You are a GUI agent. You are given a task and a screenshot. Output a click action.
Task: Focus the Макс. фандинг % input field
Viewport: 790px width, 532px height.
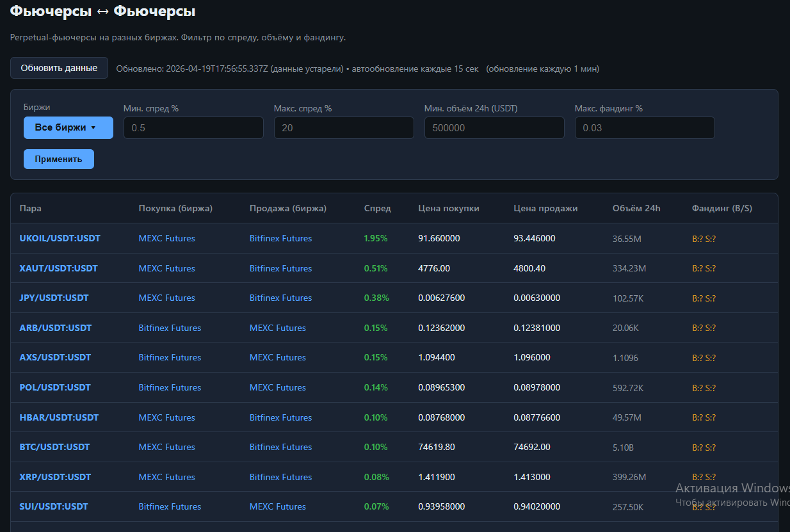(645, 127)
